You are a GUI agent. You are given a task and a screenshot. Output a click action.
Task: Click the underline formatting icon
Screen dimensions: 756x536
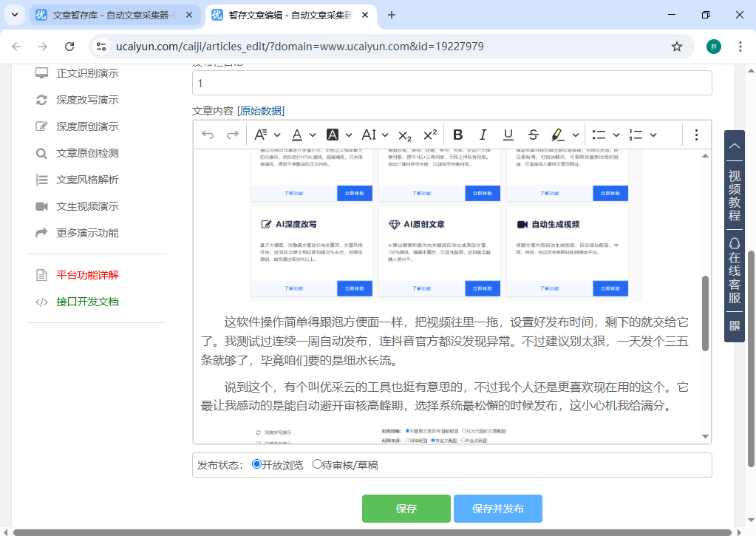point(508,135)
